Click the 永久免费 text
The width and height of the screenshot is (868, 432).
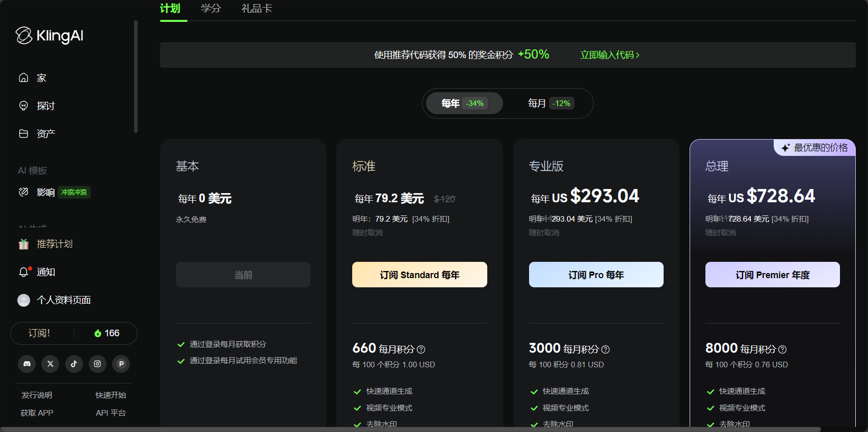pyautogui.click(x=191, y=220)
